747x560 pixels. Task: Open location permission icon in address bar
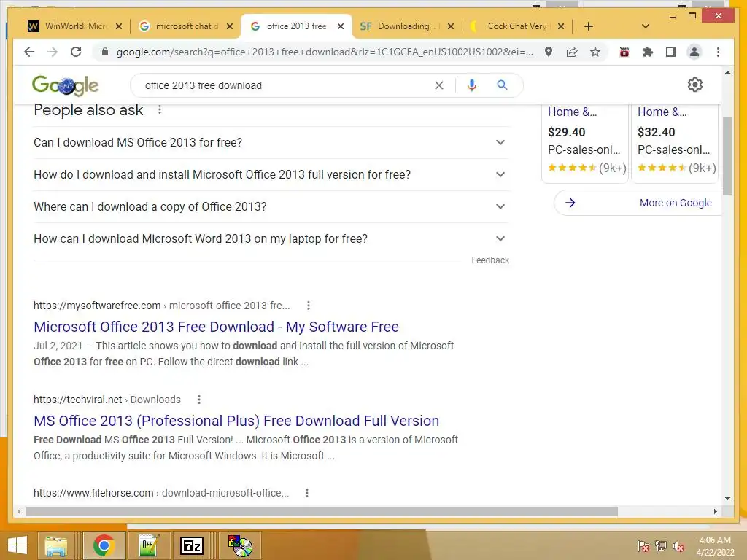coord(549,52)
